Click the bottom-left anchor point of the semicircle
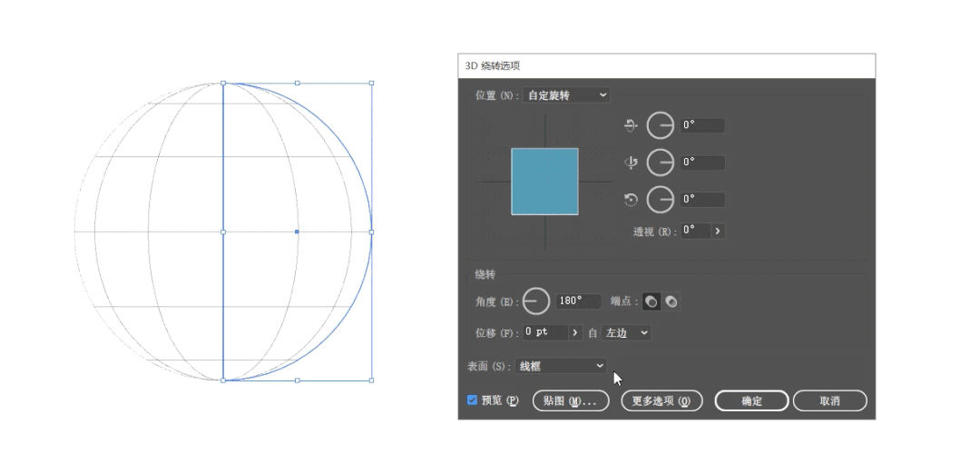 [x=223, y=380]
